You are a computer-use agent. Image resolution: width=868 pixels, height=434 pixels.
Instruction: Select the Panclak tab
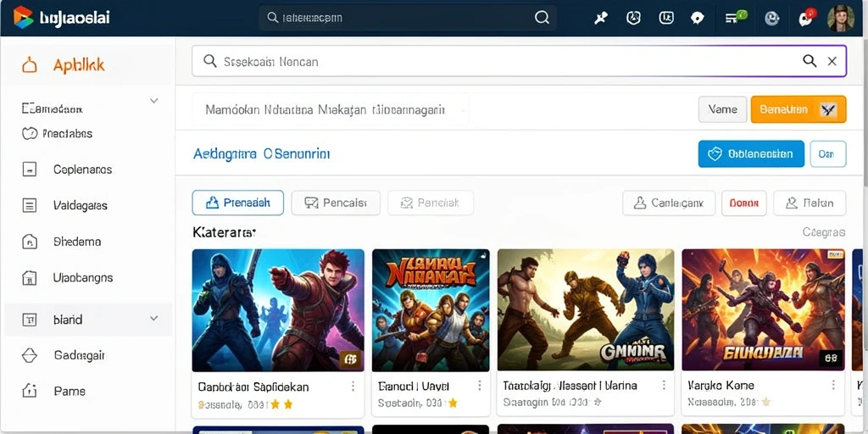(x=431, y=203)
